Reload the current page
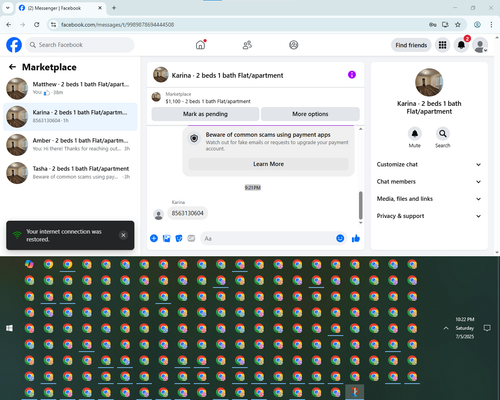Viewport: 500px width, 400px height. click(37, 25)
